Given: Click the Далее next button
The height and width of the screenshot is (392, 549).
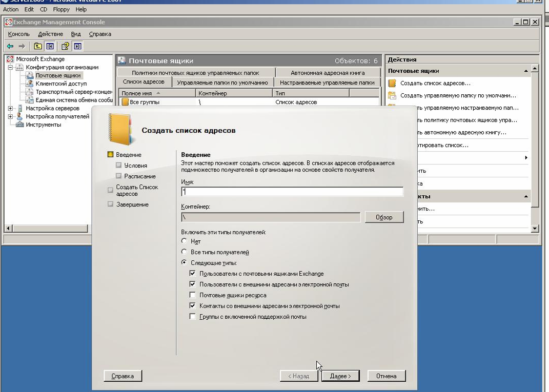Looking at the screenshot, I should [x=340, y=376].
